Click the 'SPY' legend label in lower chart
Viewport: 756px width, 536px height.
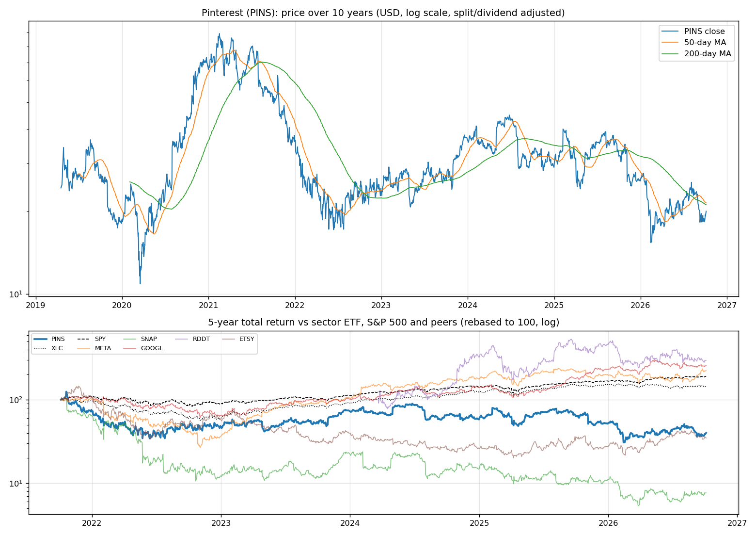100,339
